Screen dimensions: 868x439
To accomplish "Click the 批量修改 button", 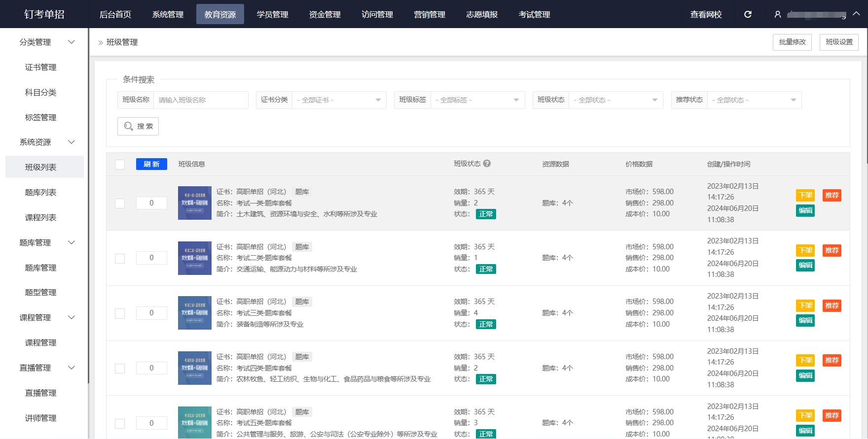I will (x=792, y=42).
